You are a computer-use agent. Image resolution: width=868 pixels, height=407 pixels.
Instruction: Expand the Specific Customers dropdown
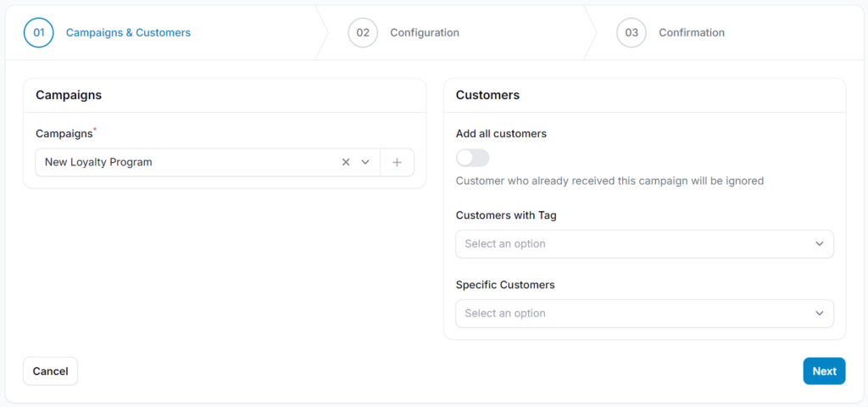pyautogui.click(x=644, y=314)
